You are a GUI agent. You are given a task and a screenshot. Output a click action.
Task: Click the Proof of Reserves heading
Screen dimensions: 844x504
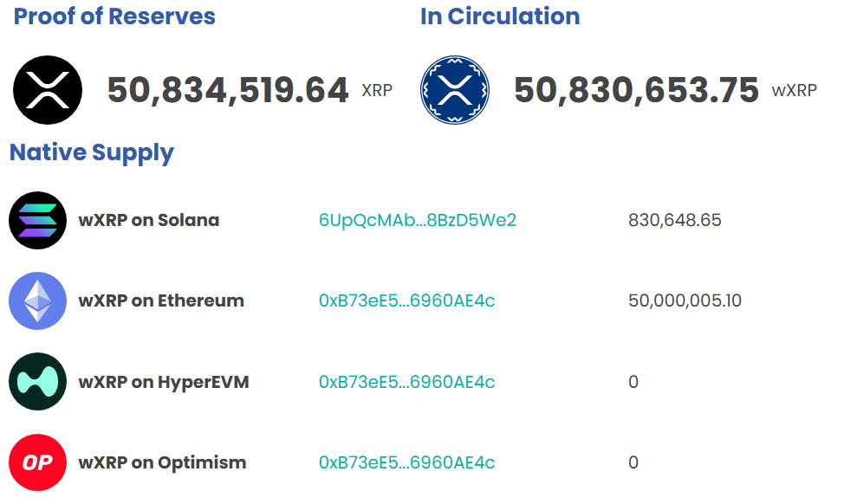[114, 16]
